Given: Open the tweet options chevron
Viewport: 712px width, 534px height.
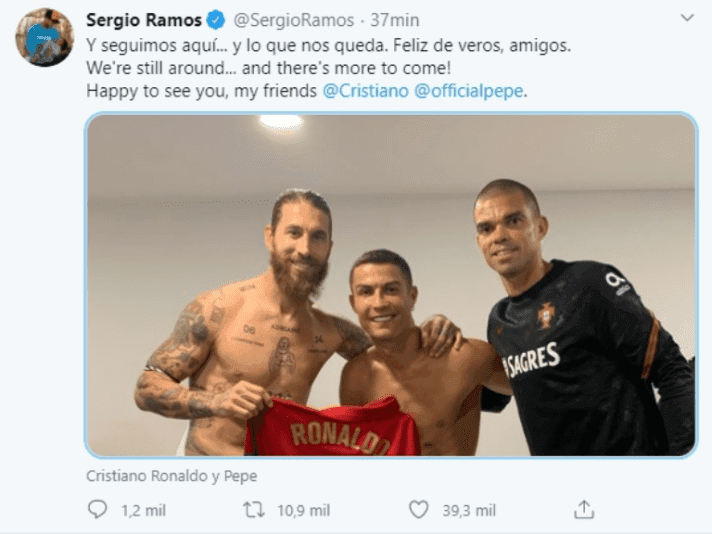Looking at the screenshot, I should tap(687, 18).
